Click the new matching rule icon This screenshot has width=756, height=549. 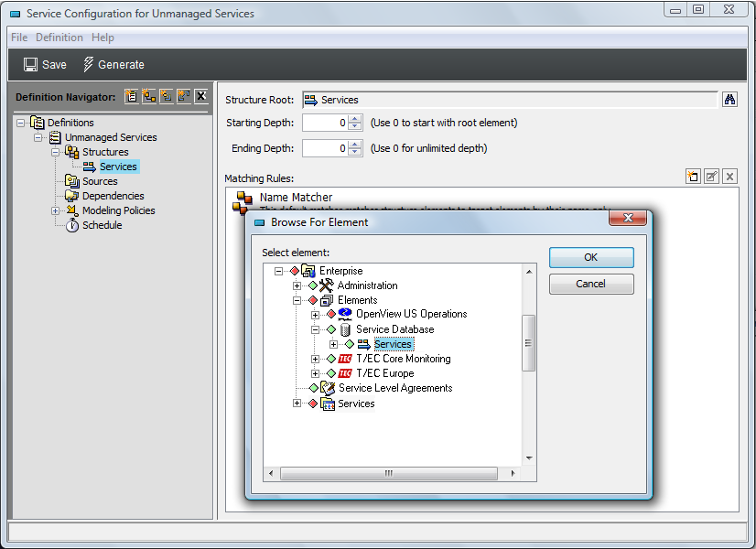[x=693, y=177]
